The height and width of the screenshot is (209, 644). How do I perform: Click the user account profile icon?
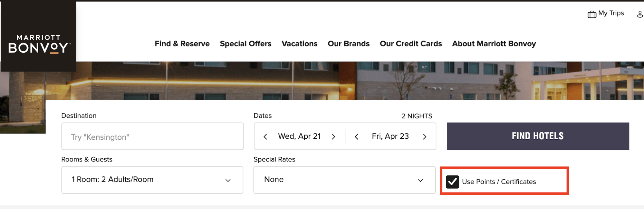[640, 14]
